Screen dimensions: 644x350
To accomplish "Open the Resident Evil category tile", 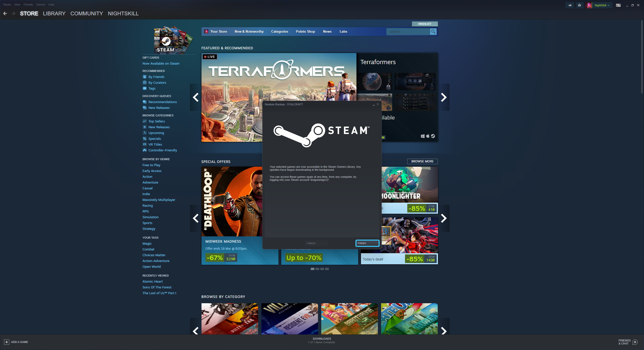I will (290, 319).
